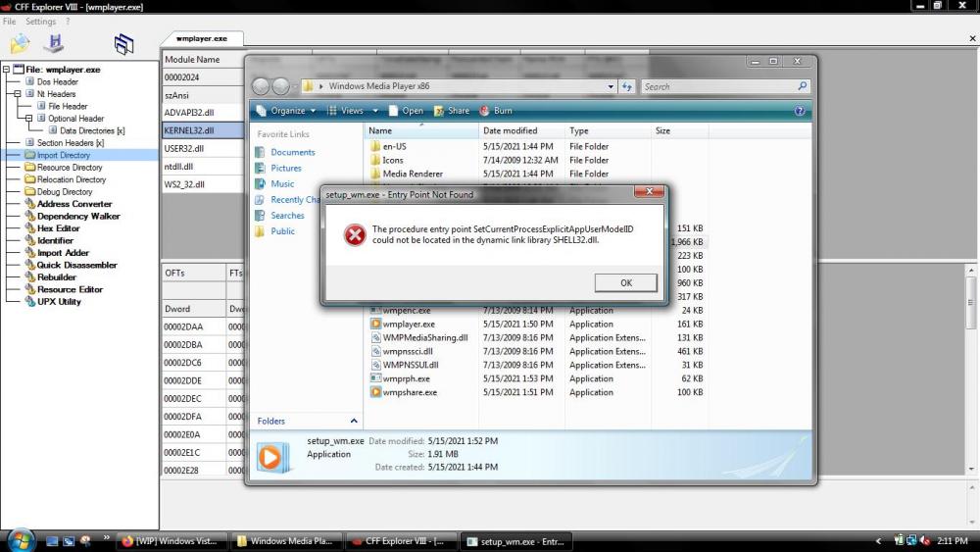Open Quick Disassembler tool
This screenshot has width=980, height=552.
[x=76, y=265]
